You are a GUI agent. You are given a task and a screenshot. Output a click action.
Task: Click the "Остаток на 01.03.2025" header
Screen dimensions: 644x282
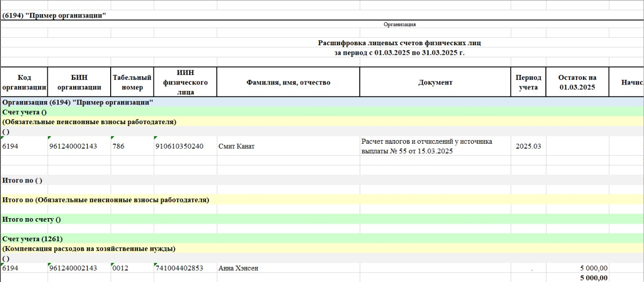coord(577,82)
